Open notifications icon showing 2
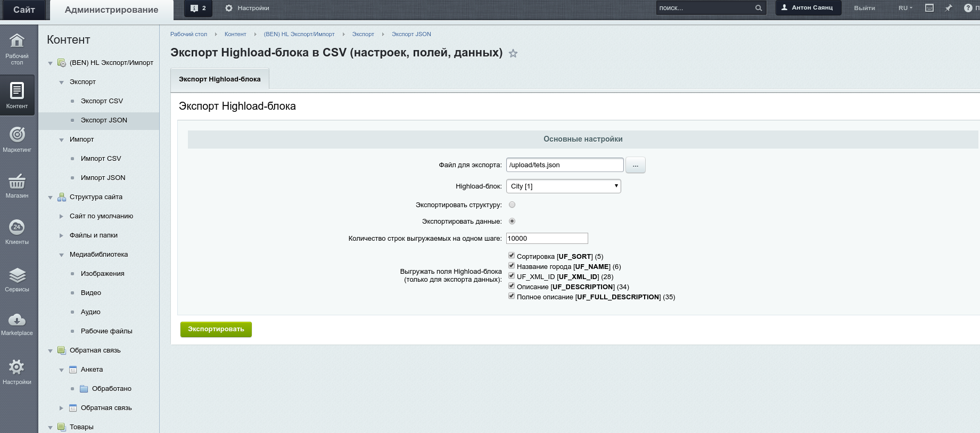Screen dimensions: 980x433 pyautogui.click(x=198, y=8)
